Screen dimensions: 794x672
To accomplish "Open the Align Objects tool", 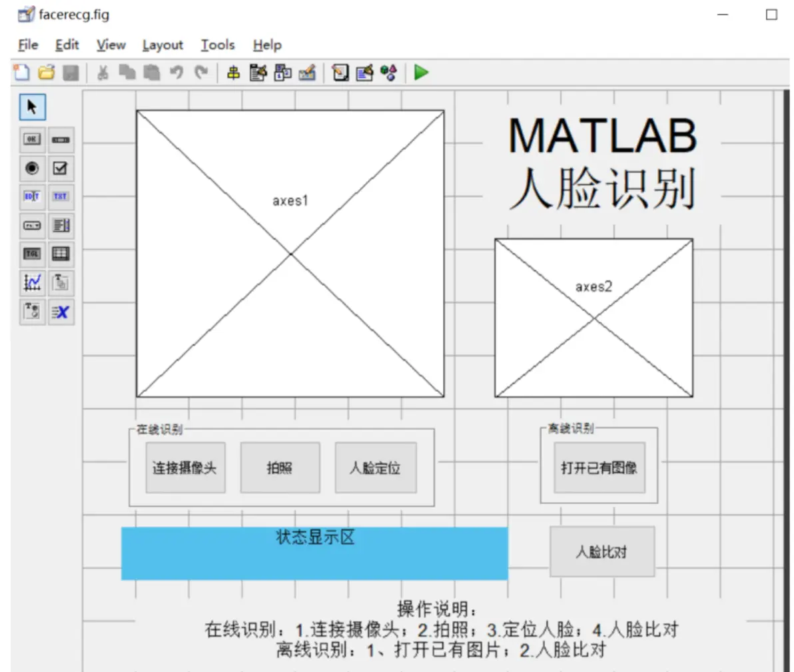I will tap(233, 73).
